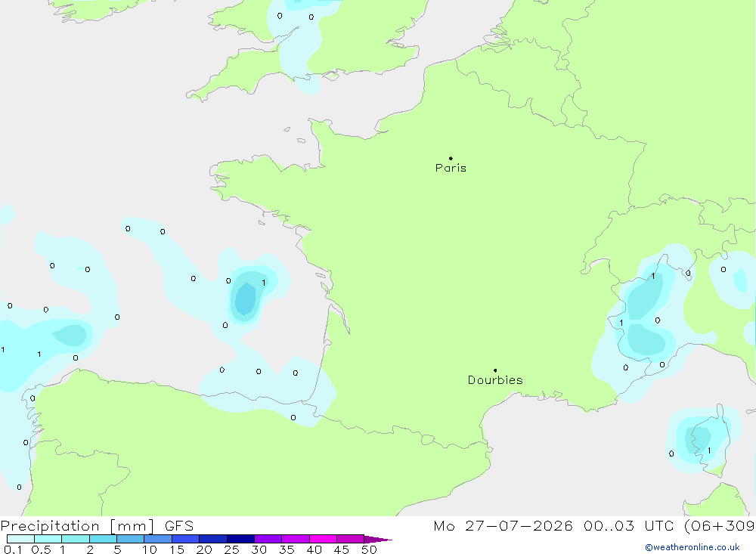
Task: Pick the 0.5–1 mm light cyan swatch
Action: [48, 539]
